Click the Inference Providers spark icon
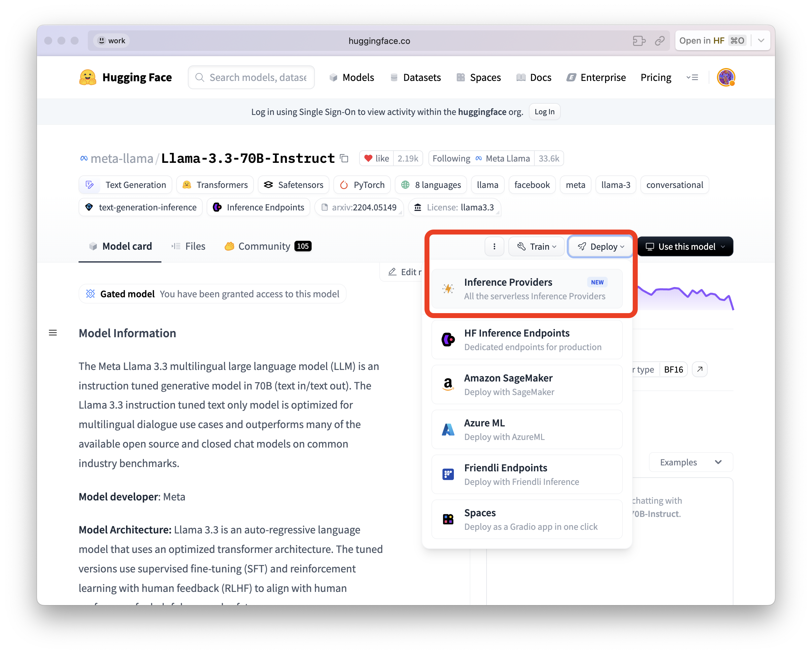The width and height of the screenshot is (812, 654). [448, 289]
